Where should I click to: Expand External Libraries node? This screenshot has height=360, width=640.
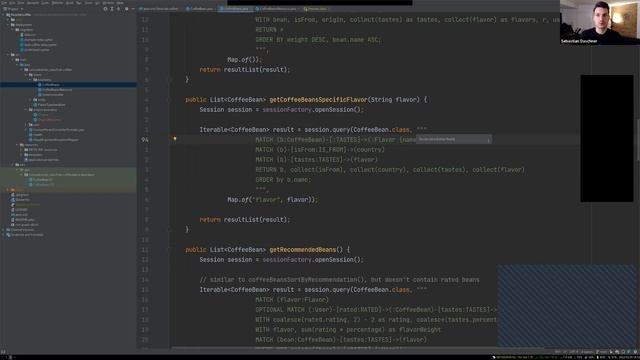coord(3,230)
